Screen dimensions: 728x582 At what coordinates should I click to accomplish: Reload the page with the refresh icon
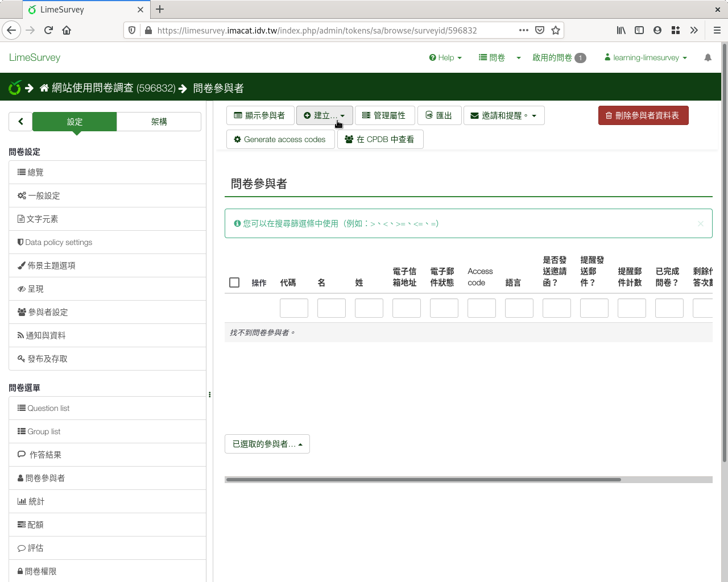click(48, 30)
